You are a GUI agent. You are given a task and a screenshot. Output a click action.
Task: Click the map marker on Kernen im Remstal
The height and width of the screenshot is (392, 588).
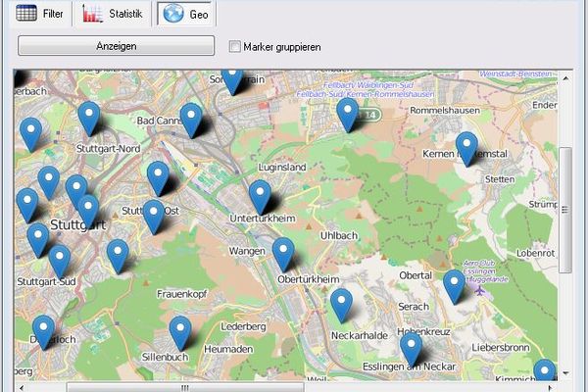(466, 149)
